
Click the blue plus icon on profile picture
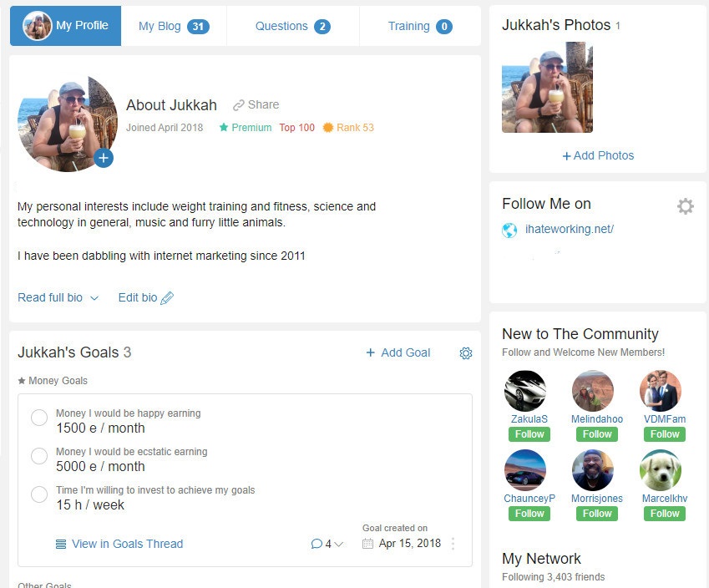pyautogui.click(x=104, y=158)
